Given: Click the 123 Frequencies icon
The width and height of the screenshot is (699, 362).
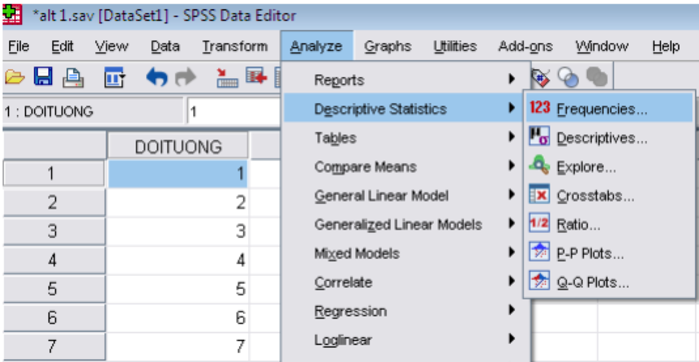Looking at the screenshot, I should pyautogui.click(x=540, y=108).
